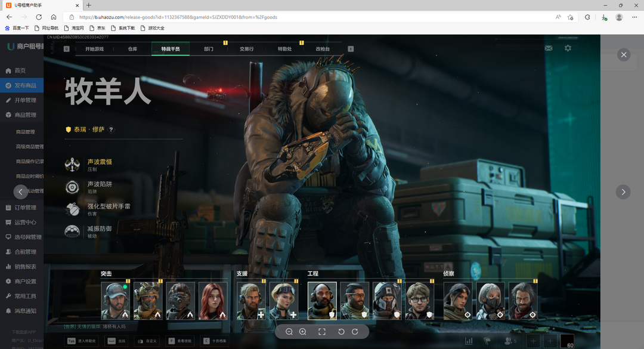Go to the next preview image
Image resolution: width=644 pixels, height=349 pixels.
[623, 192]
